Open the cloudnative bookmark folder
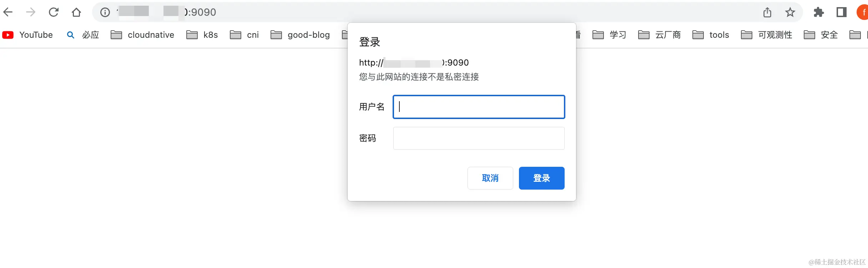Viewport: 868px width, 268px height. tap(142, 35)
